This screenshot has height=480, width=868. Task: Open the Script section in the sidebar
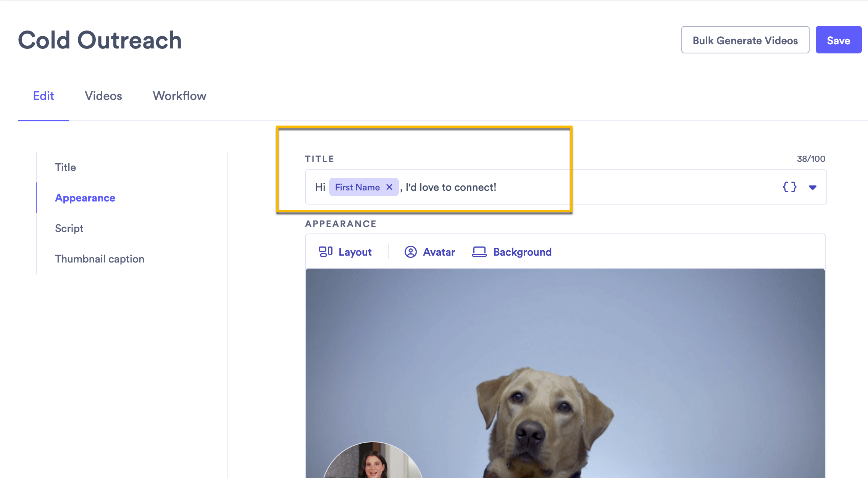point(69,228)
